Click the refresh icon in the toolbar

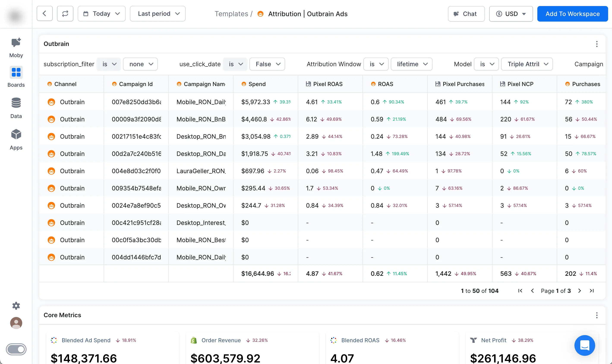coord(65,14)
